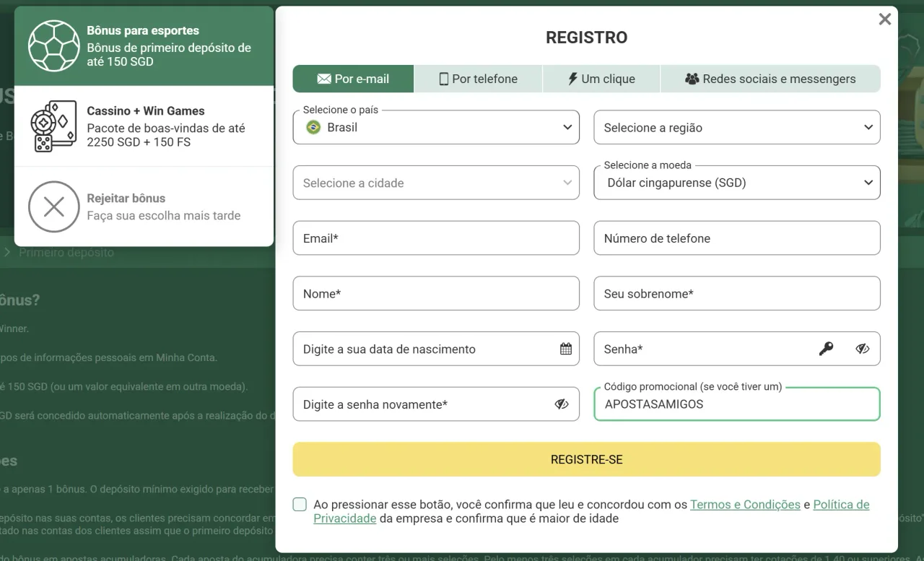
Task: Switch to the Por e-mail tab
Action: (353, 79)
